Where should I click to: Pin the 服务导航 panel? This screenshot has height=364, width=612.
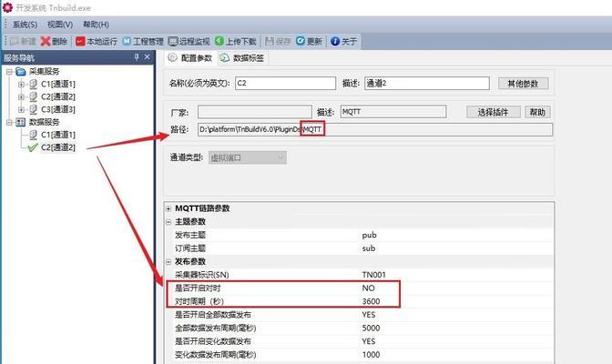[x=137, y=57]
